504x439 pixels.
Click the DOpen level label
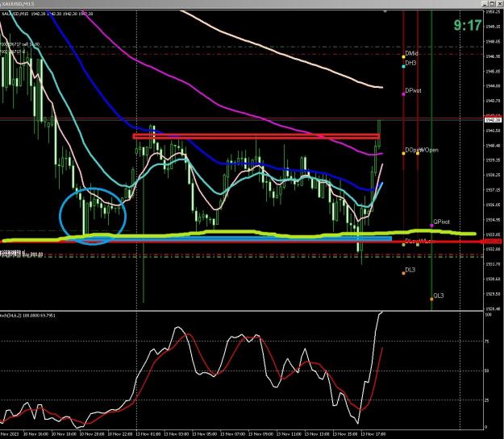412,150
